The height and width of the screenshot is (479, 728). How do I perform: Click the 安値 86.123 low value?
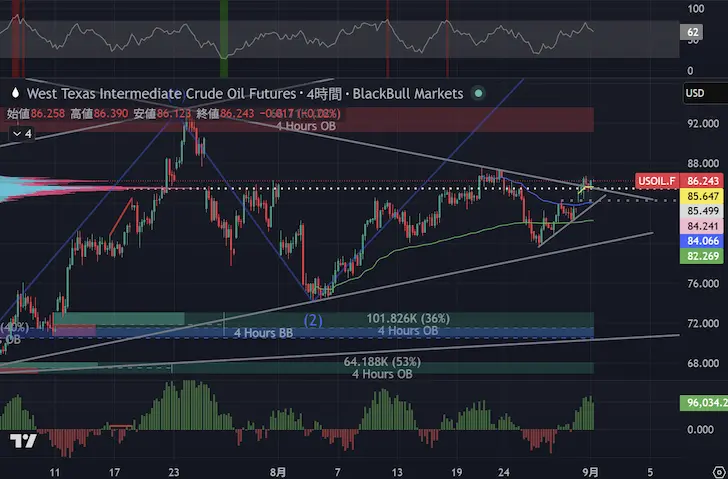[162, 113]
